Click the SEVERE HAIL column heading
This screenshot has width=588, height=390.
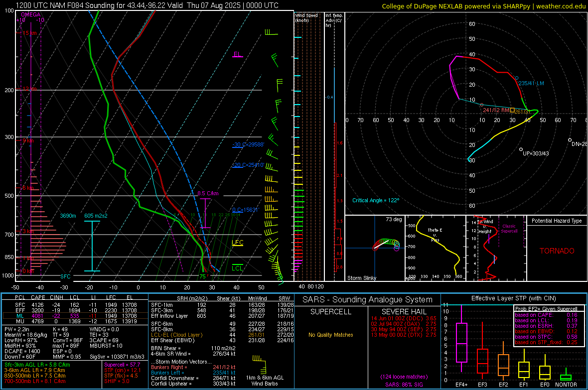point(404,312)
